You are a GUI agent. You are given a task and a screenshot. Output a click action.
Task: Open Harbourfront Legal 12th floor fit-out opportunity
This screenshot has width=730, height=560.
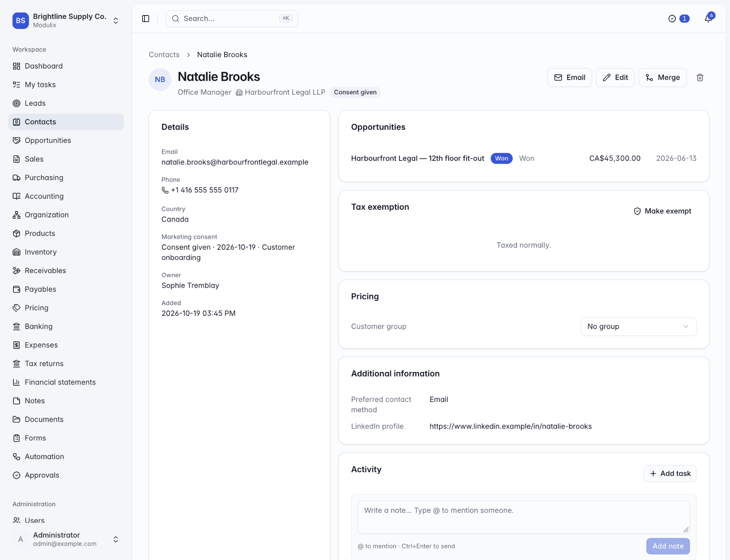pyautogui.click(x=418, y=158)
